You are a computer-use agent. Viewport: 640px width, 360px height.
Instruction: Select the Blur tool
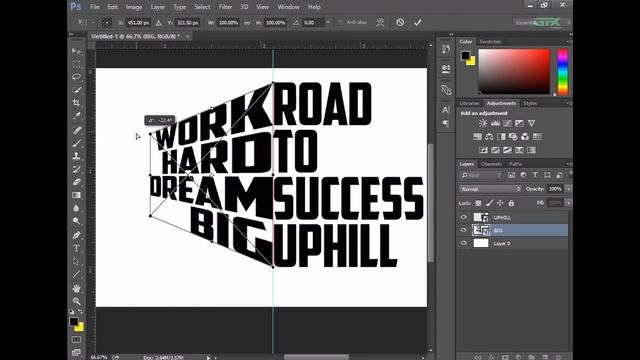click(x=76, y=208)
